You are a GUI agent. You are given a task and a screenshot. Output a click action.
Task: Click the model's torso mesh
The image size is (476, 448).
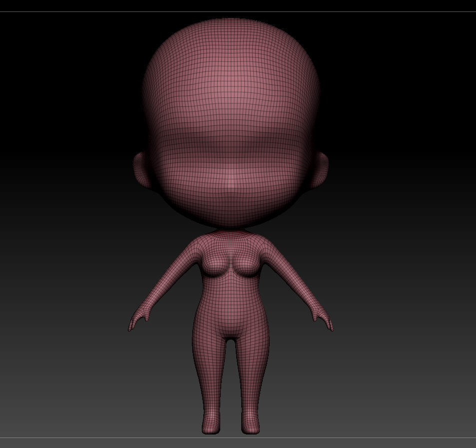[x=231, y=285]
